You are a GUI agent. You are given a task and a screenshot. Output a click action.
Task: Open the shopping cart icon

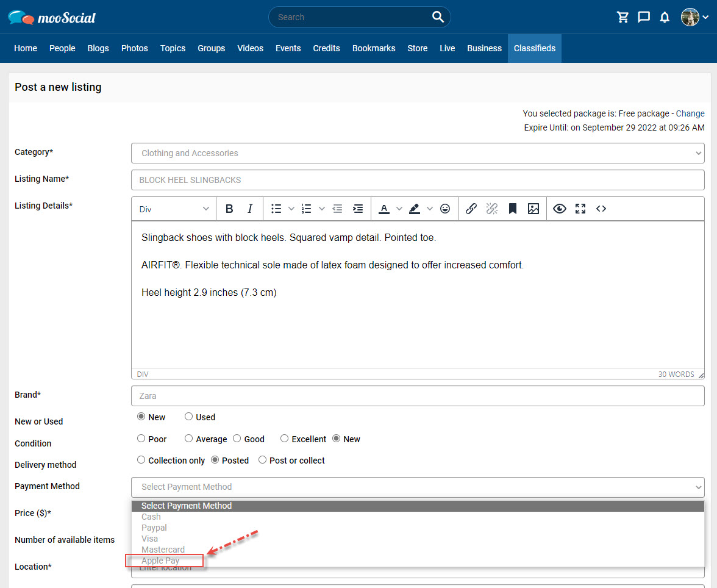pyautogui.click(x=622, y=18)
